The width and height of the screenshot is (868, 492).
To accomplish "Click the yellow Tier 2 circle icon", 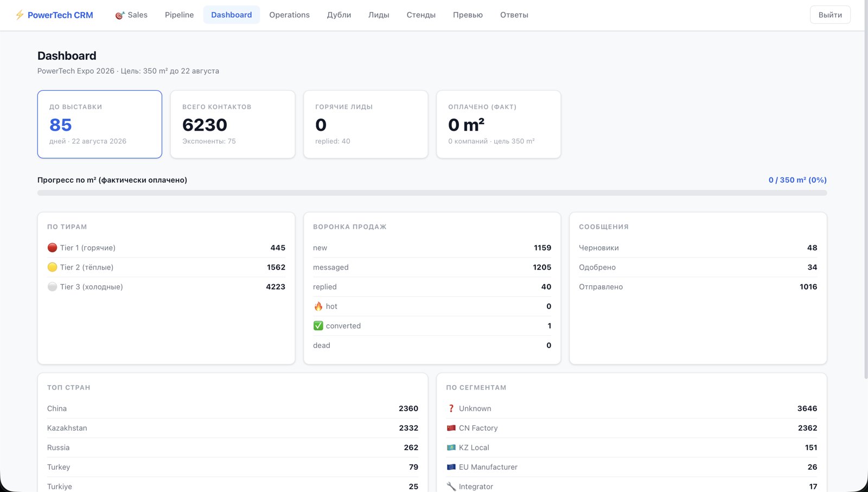I will (x=52, y=267).
